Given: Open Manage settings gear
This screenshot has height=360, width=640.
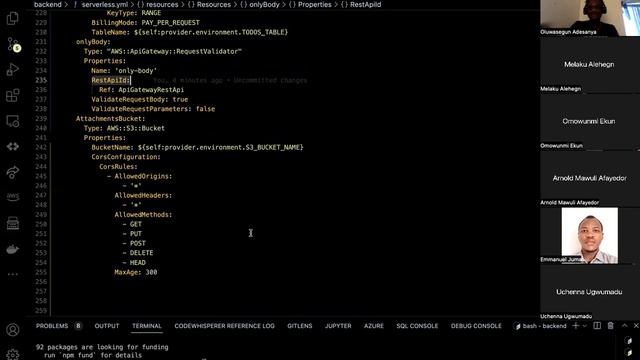Looking at the screenshot, I should pyautogui.click(x=13, y=355).
